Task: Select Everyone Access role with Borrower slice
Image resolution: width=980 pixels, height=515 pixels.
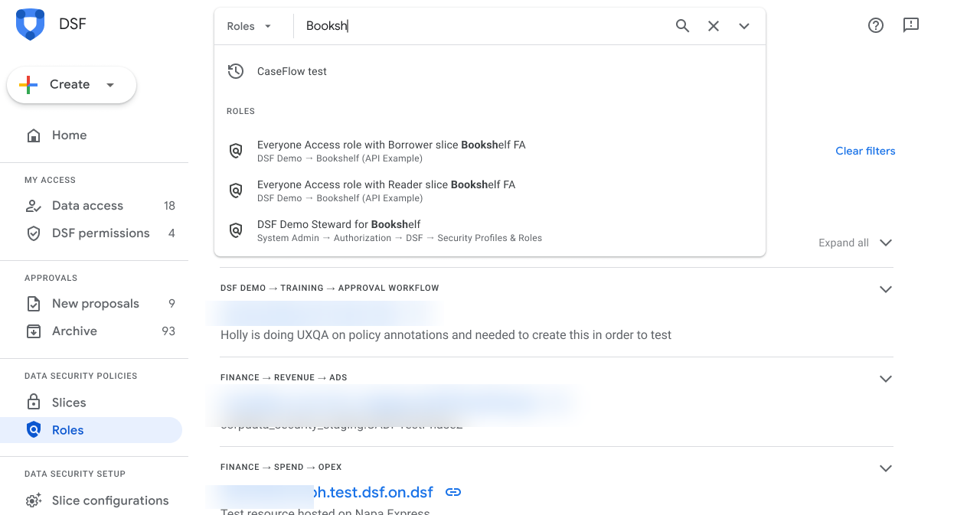Action: click(390, 151)
